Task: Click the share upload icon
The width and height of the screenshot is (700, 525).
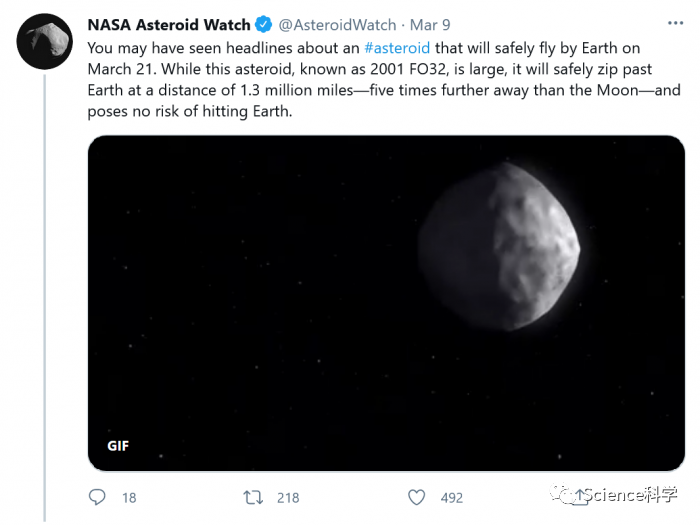Action: click(x=579, y=497)
